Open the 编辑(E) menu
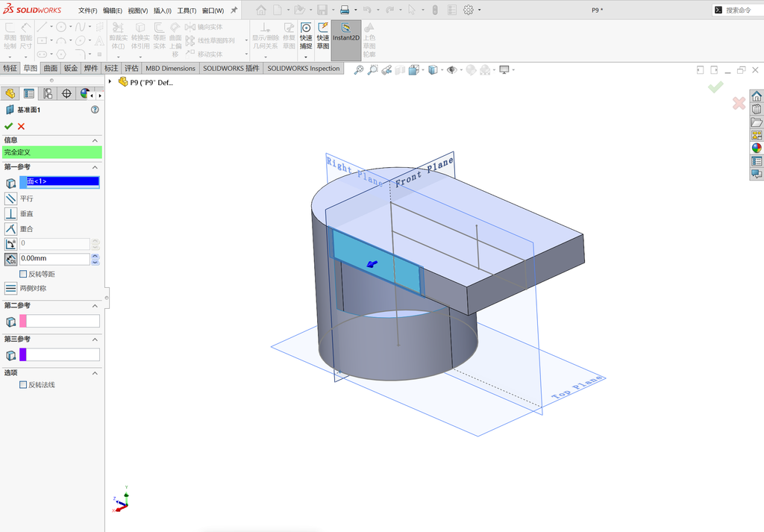Viewport: 764px width, 532px height. (113, 10)
